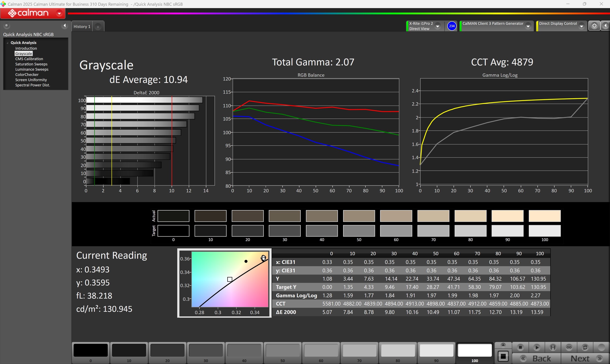Open the Calman main menu dropdown
Screen dimensions: 610x364
59,13
